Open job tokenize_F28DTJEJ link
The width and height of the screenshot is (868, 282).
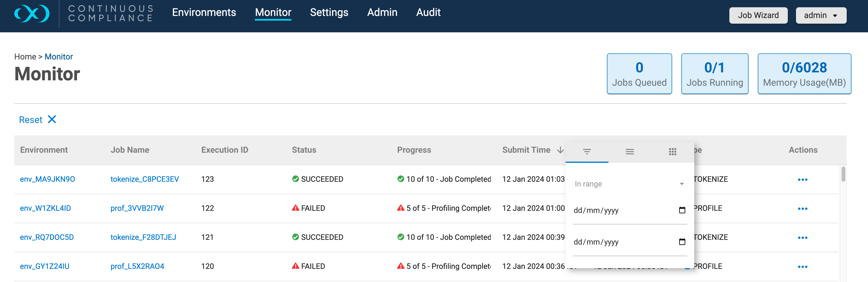click(x=143, y=237)
